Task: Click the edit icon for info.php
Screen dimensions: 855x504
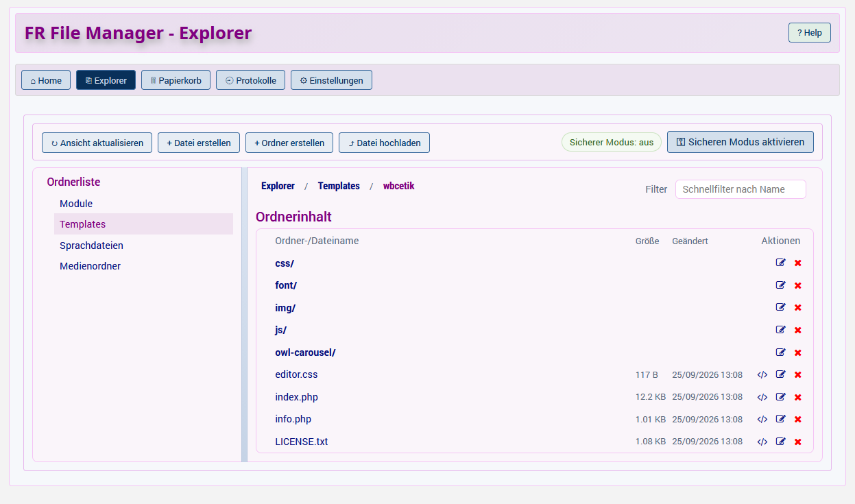Action: tap(780, 419)
